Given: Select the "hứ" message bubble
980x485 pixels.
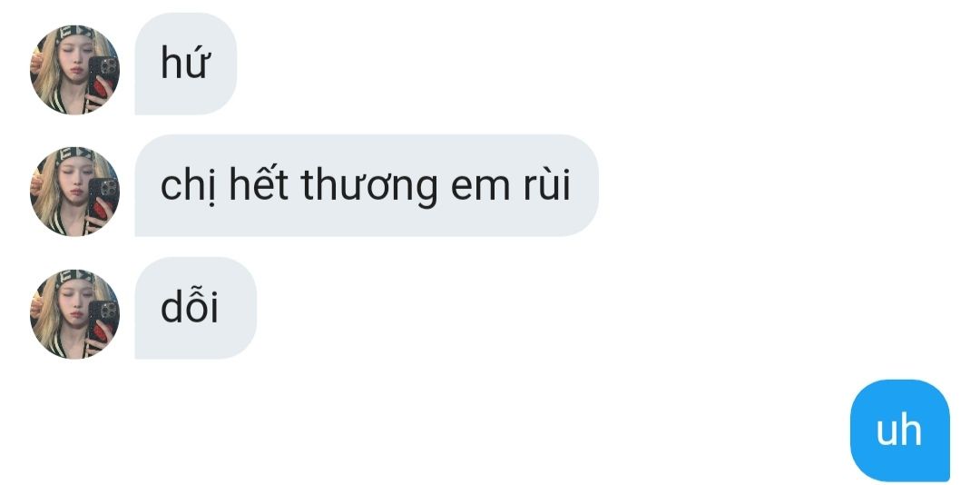Looking at the screenshot, I should (186, 64).
